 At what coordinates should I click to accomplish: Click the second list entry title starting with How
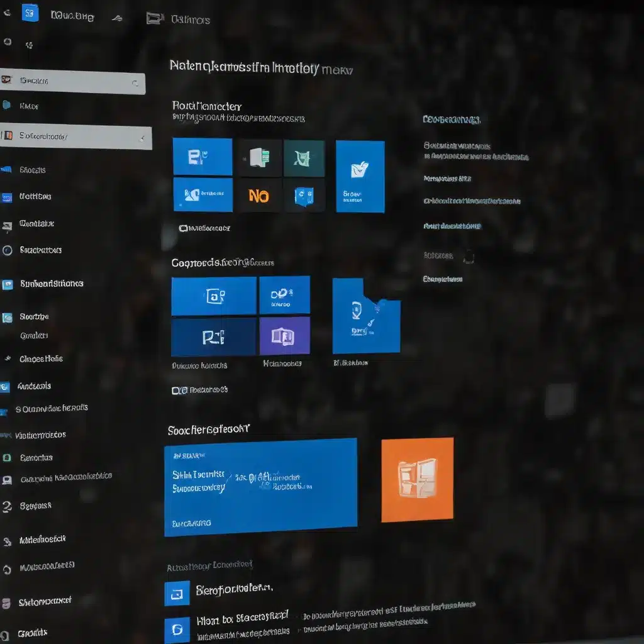point(242,618)
